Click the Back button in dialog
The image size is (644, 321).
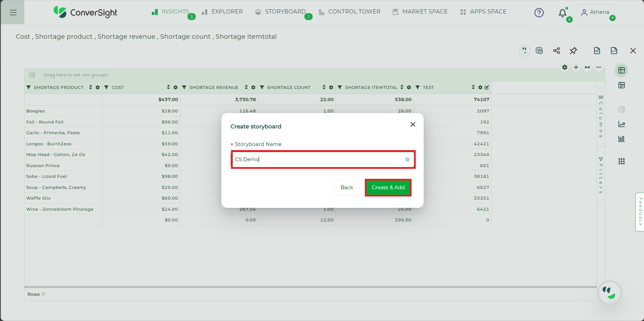coord(347,187)
